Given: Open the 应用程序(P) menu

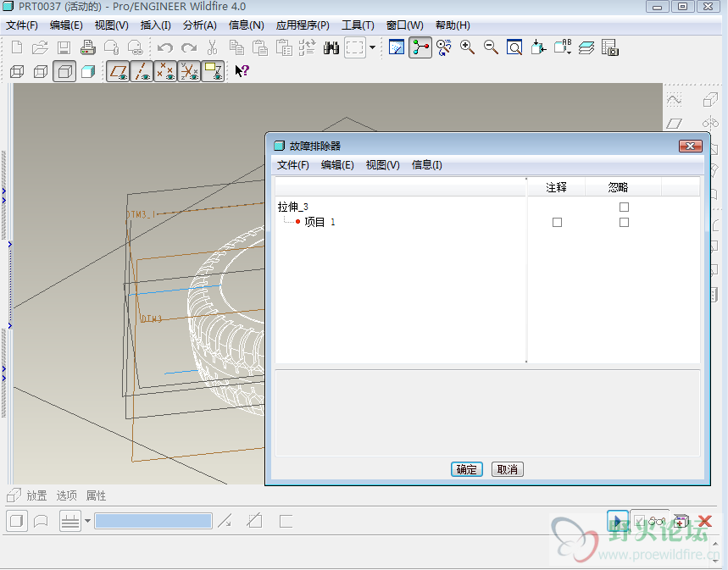Looking at the screenshot, I should pos(303,25).
